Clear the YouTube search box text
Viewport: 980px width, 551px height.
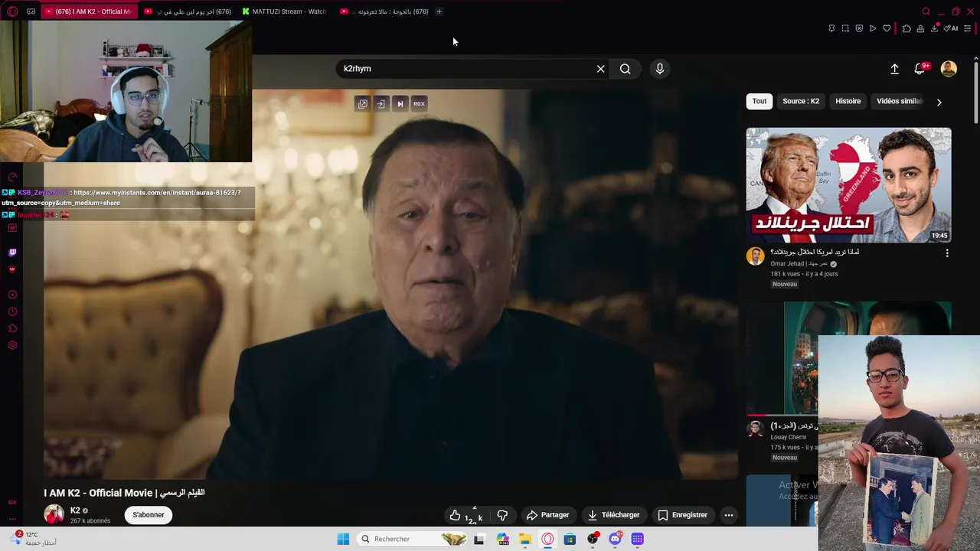click(x=600, y=69)
